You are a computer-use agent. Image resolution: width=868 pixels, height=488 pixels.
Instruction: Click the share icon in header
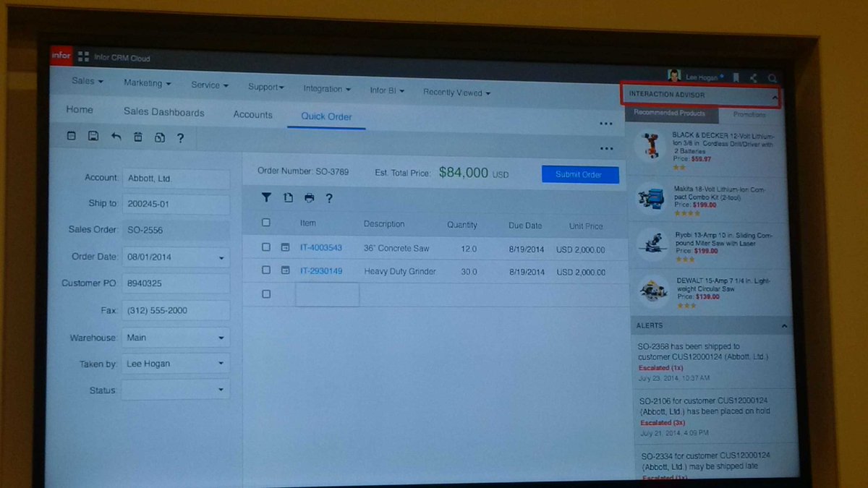click(754, 78)
